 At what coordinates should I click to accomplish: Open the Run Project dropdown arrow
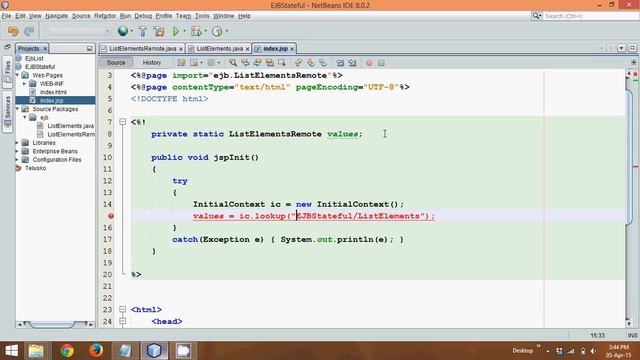point(184,31)
